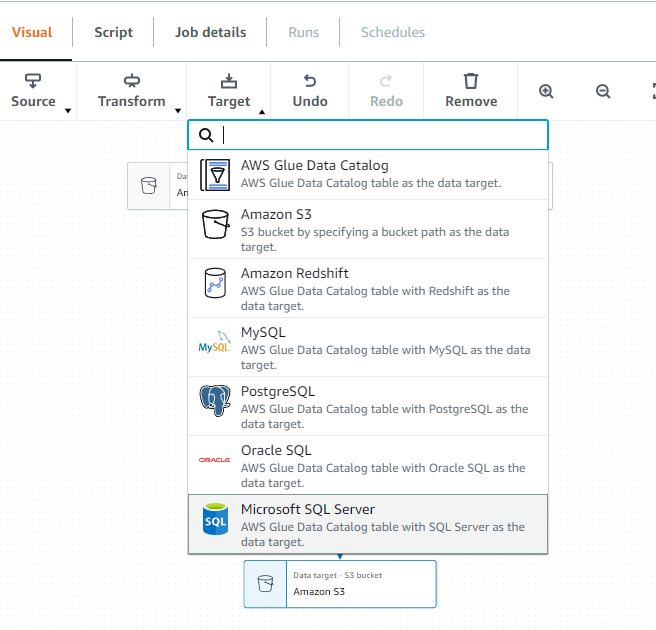The width and height of the screenshot is (656, 630).
Task: Click the Amazon S3 bucket icon in list
Action: (215, 224)
